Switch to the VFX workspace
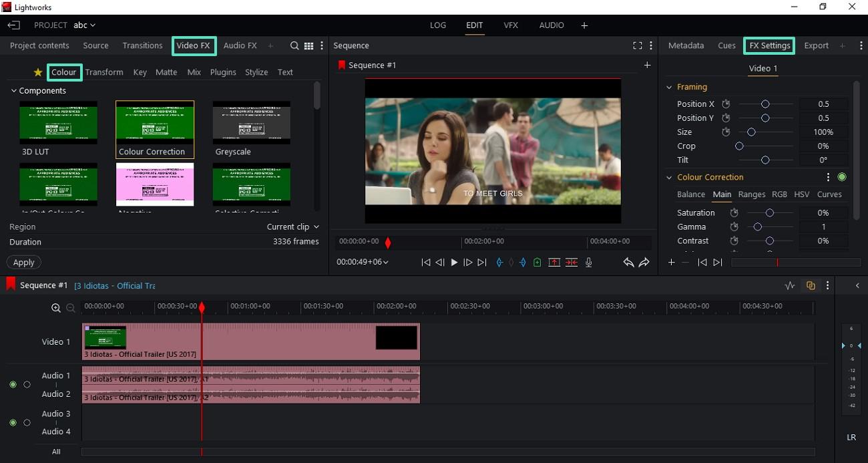This screenshot has height=463, width=868. 511,25
